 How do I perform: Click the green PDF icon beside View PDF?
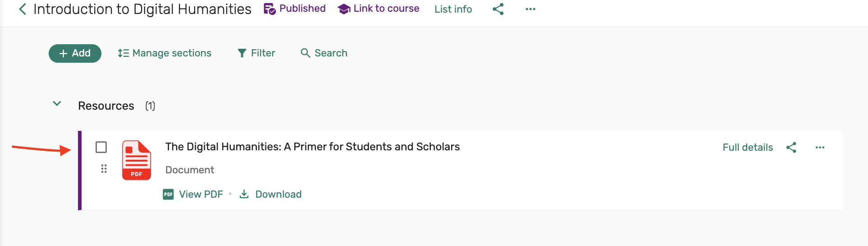tap(168, 194)
